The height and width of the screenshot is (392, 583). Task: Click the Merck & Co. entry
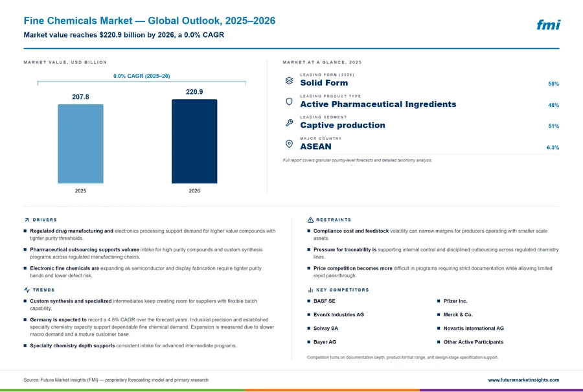[x=458, y=315]
